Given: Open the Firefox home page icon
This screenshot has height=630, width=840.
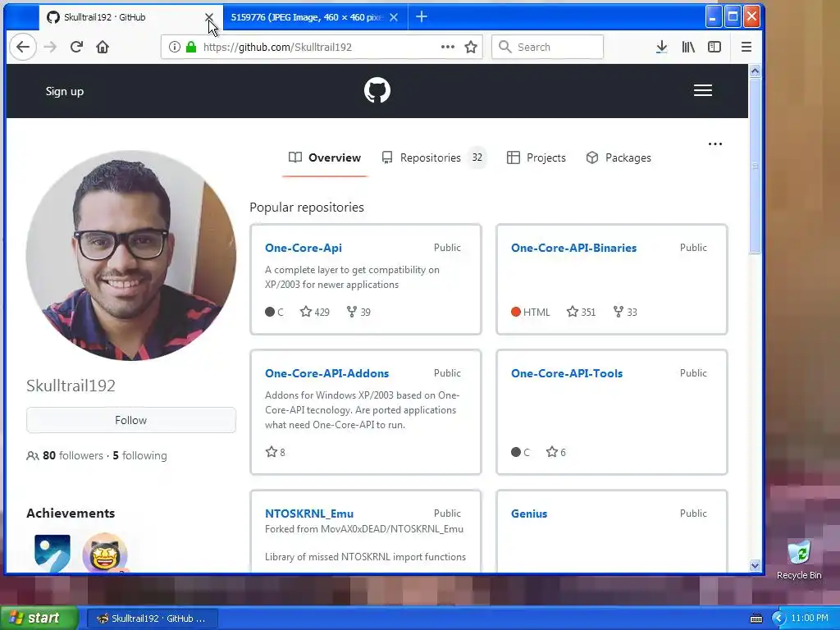Looking at the screenshot, I should point(103,47).
